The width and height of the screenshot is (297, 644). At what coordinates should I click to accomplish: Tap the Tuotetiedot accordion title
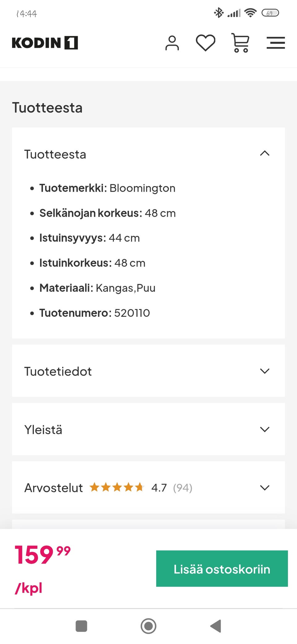tap(58, 371)
